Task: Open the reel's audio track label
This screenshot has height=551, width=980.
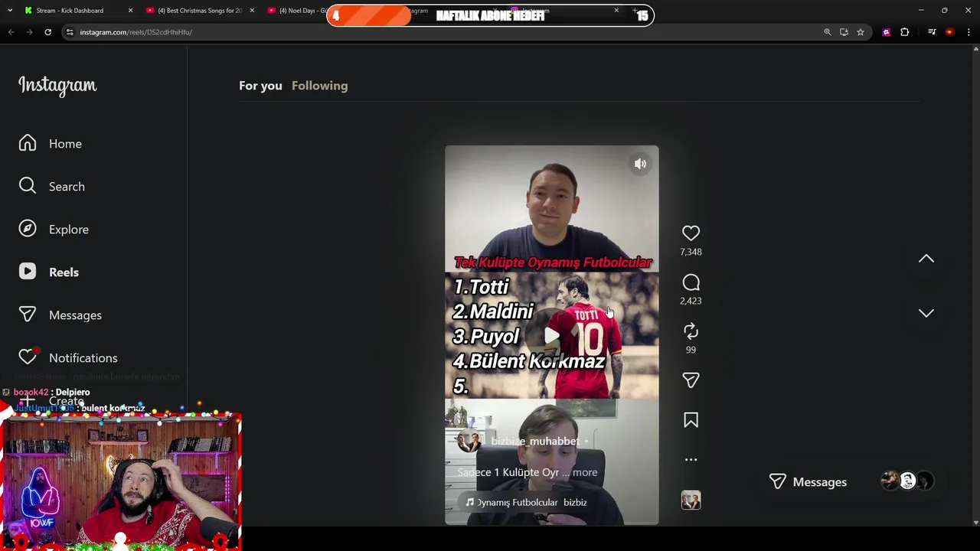Action: [x=527, y=502]
